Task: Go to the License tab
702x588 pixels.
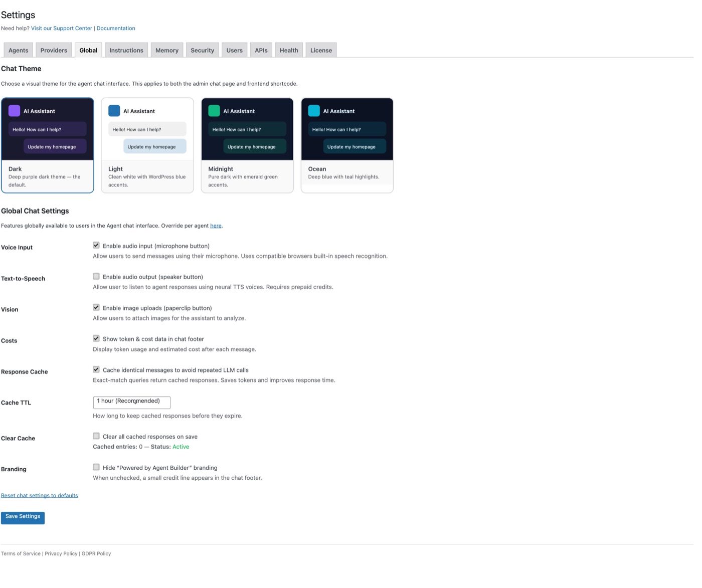Action: click(x=321, y=51)
